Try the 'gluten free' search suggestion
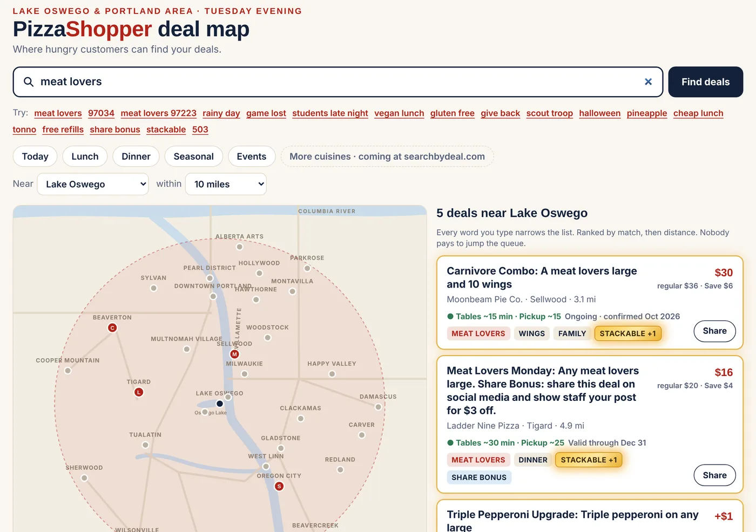The width and height of the screenshot is (756, 532). [x=453, y=113]
